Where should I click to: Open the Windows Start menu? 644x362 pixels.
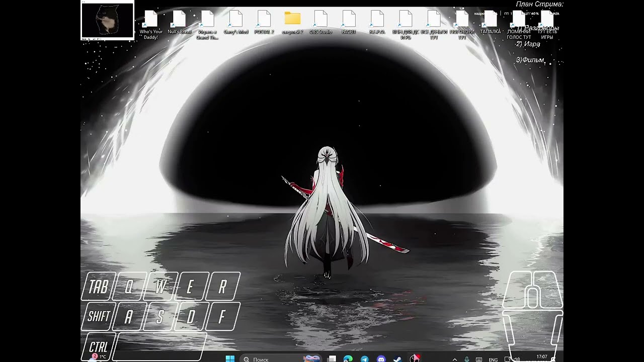(230, 359)
